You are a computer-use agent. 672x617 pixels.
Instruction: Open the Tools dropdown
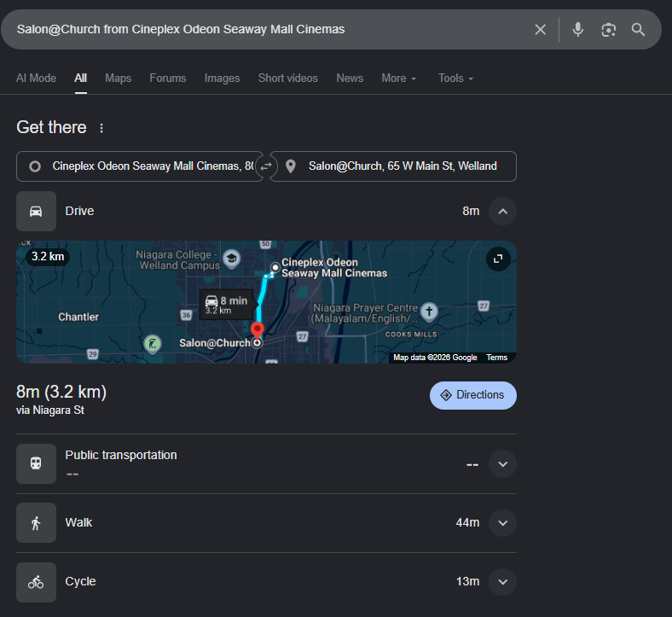click(x=455, y=78)
